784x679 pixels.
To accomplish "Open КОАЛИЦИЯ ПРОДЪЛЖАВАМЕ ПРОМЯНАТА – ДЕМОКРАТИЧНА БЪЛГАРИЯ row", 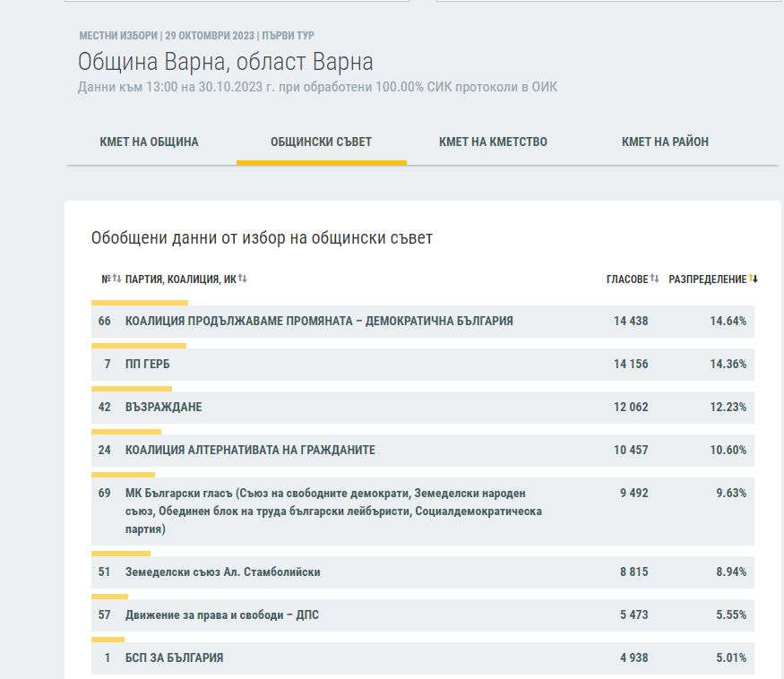I will 423,321.
